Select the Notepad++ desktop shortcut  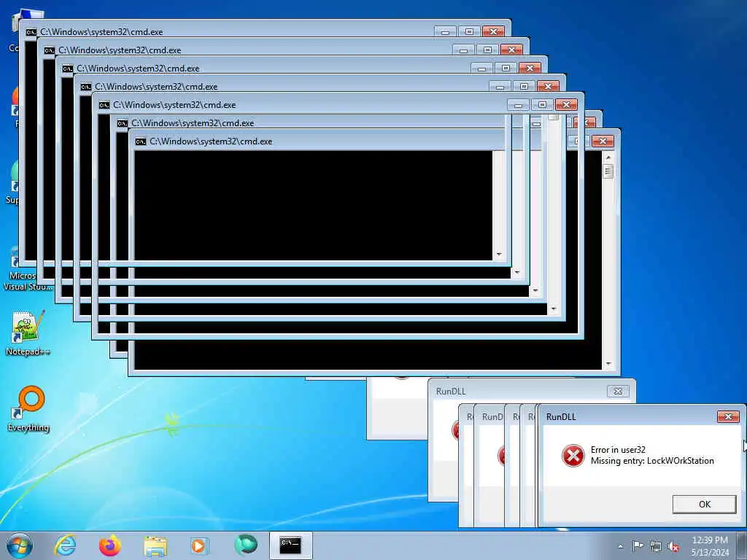coord(28,333)
